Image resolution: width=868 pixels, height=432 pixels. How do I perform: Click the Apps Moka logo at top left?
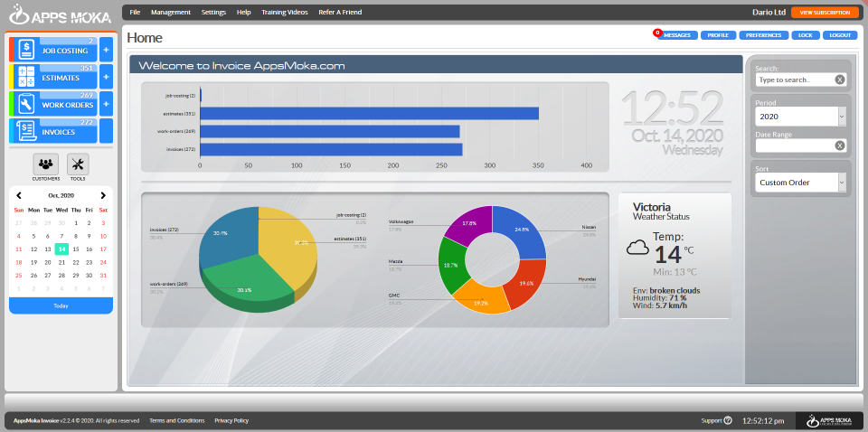click(x=61, y=15)
